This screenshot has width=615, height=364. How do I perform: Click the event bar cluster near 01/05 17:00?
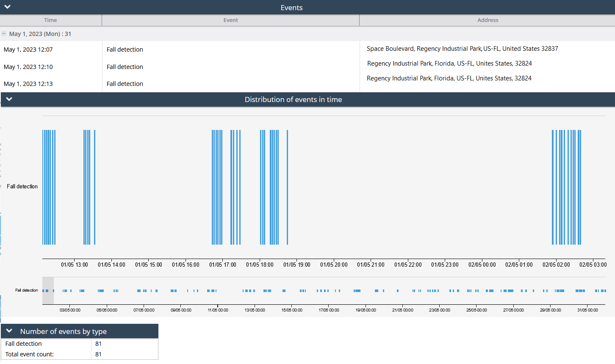pos(217,187)
